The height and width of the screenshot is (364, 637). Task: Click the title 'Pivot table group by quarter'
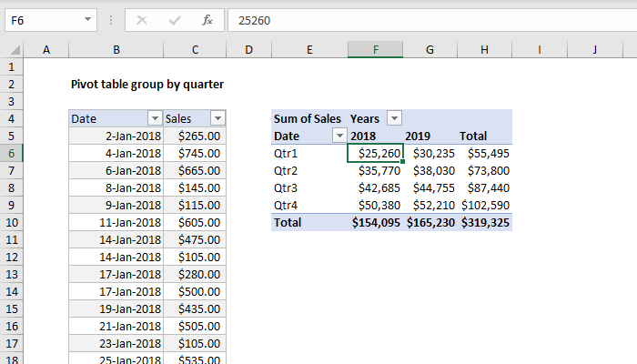pos(147,84)
